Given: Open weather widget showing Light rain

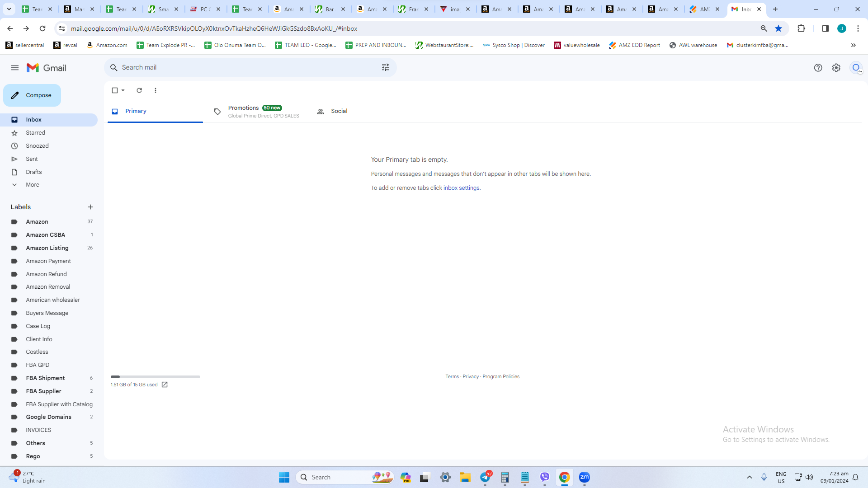Looking at the screenshot, I should point(27,477).
